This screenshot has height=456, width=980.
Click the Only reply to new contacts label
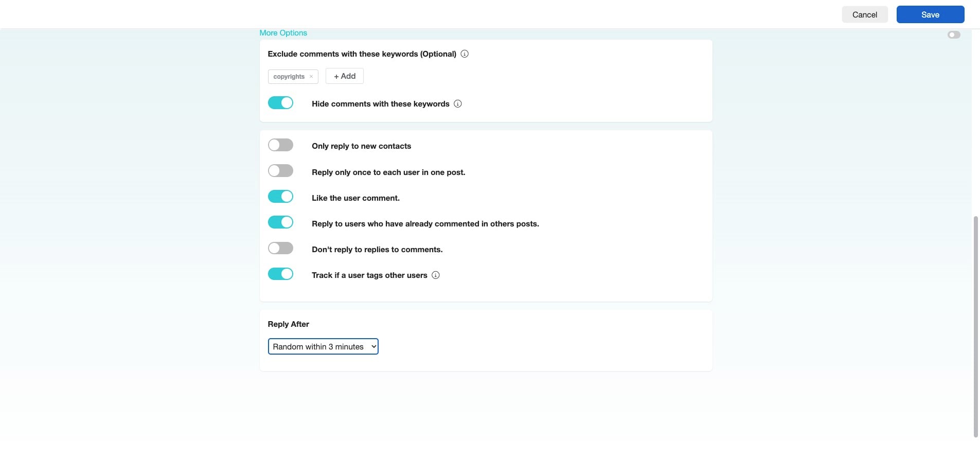click(x=361, y=146)
